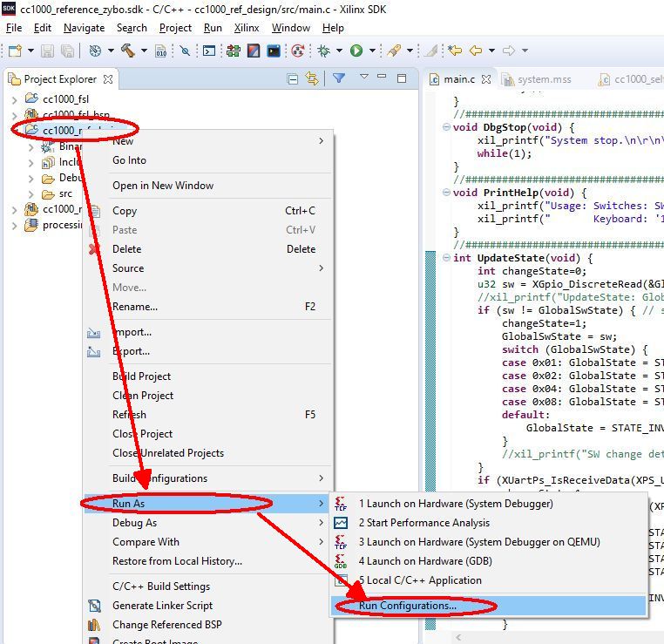This screenshot has height=644, width=664.
Task: Expand the src folder node
Action: point(30,194)
